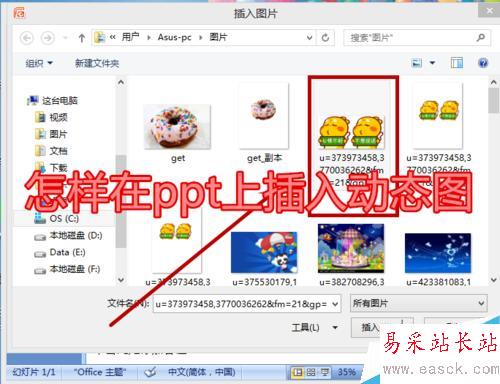Open the 组织 dropdown menu
500x384 pixels.
pos(39,63)
